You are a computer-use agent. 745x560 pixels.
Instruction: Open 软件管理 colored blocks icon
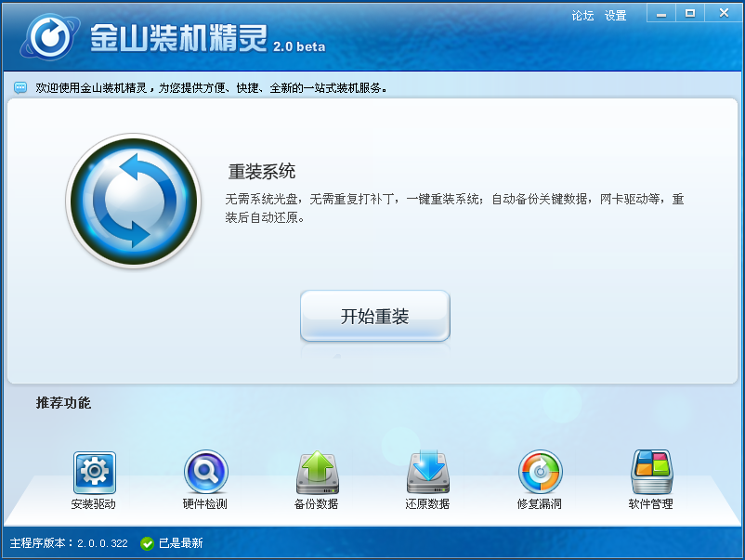pyautogui.click(x=651, y=472)
